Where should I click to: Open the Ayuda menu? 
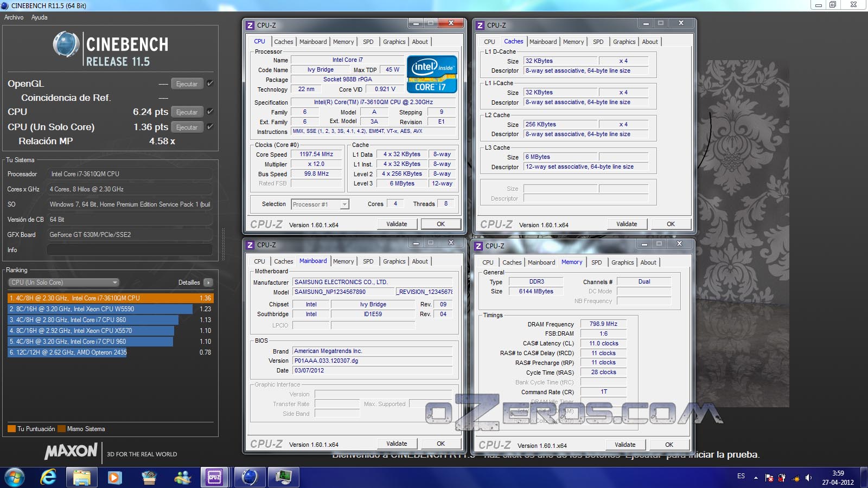click(x=39, y=17)
